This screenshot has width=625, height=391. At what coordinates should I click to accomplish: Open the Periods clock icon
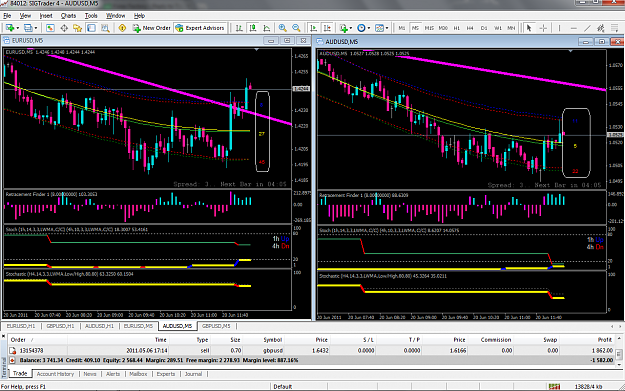click(361, 28)
